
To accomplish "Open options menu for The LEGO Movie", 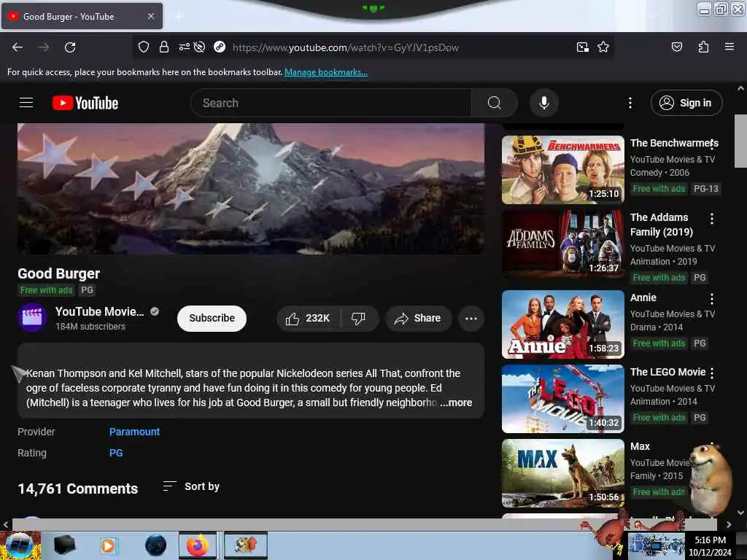I will (x=712, y=373).
